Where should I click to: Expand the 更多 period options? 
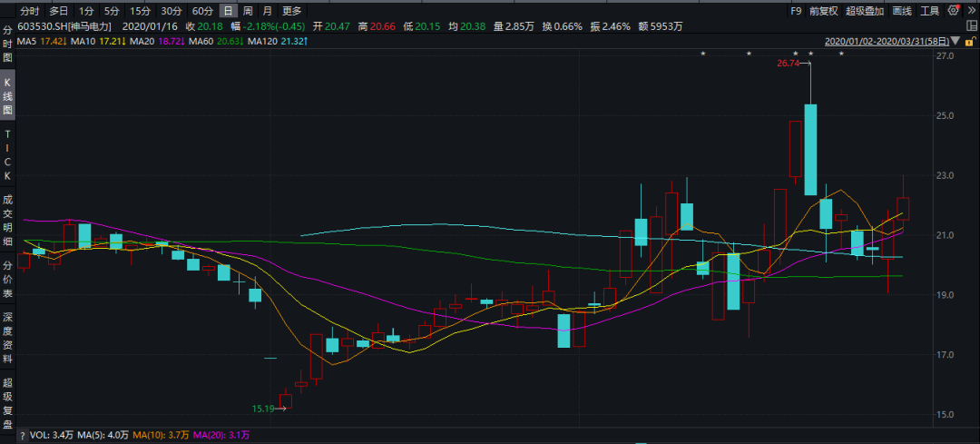tap(291, 11)
